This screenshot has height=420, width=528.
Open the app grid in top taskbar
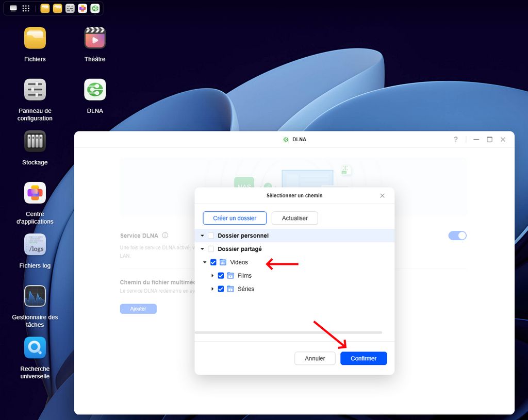click(26, 8)
